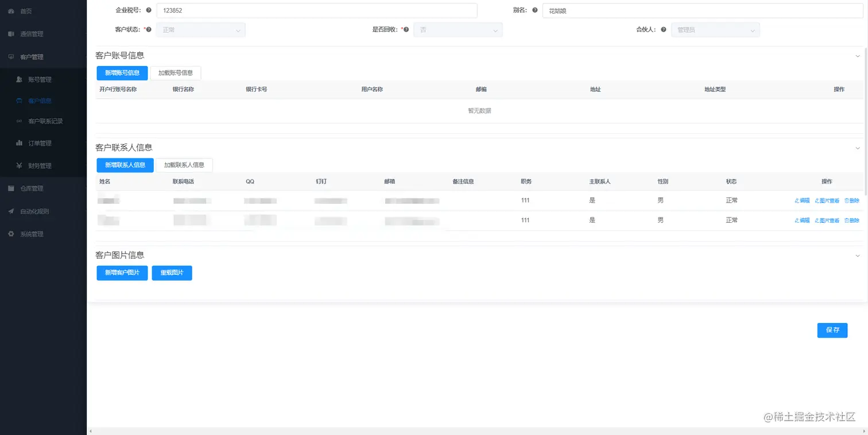The width and height of the screenshot is (868, 435).
Task: Click the 账号管理 user icon
Action: pos(19,79)
